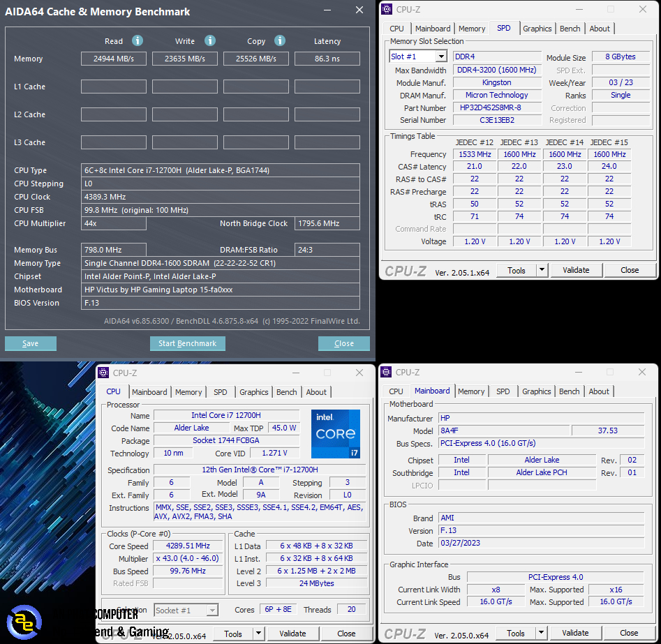Click the info icon next to Write
The width and height of the screenshot is (661, 644).
pyautogui.click(x=210, y=40)
